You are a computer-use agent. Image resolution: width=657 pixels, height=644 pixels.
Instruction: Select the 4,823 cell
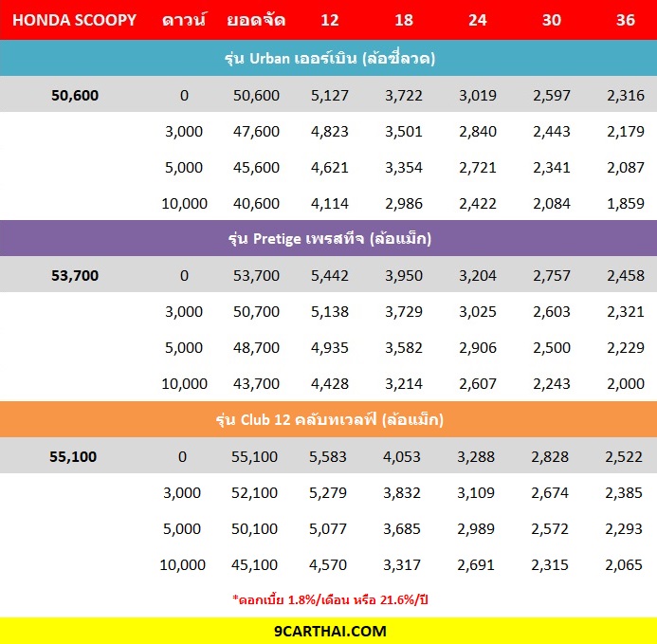coord(330,132)
